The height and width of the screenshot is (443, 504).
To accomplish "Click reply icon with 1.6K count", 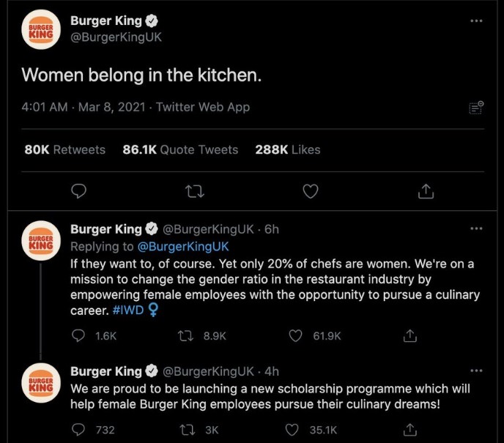I will tap(80, 335).
